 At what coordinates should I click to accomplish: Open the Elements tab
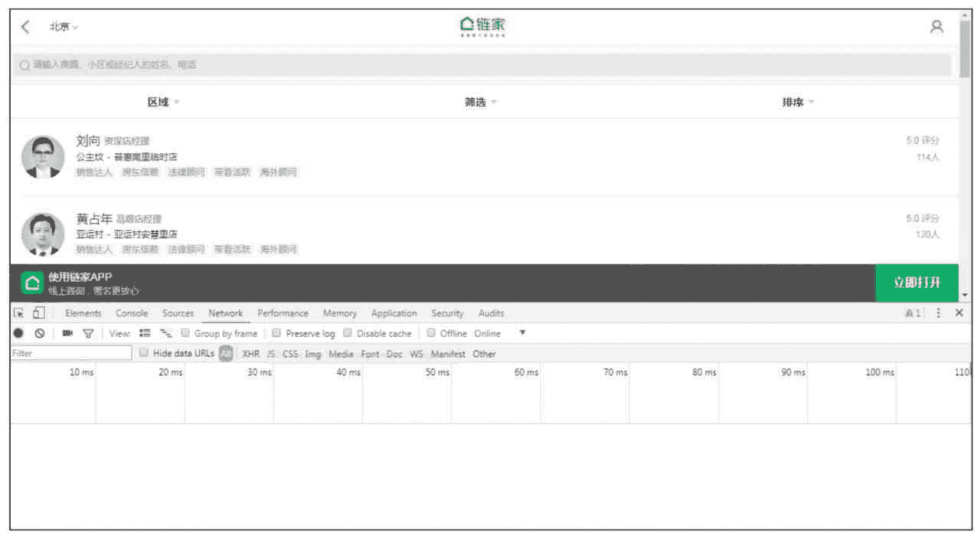click(x=83, y=313)
